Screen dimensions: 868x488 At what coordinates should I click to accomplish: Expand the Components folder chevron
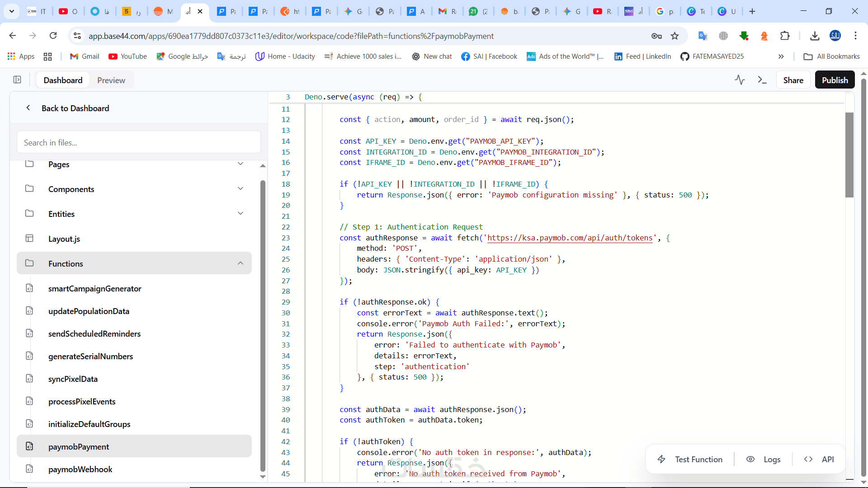pyautogui.click(x=241, y=189)
